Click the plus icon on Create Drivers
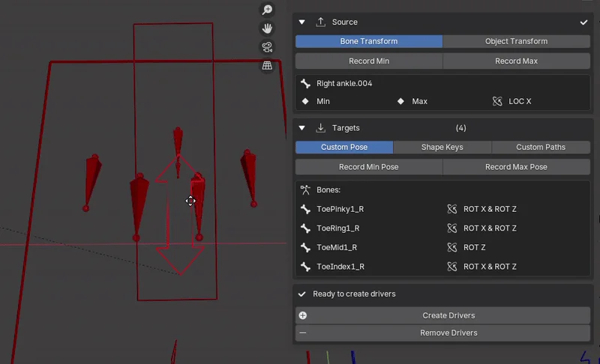The image size is (600, 364). (303, 315)
